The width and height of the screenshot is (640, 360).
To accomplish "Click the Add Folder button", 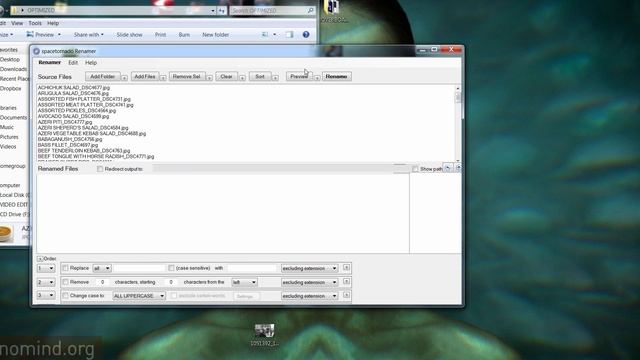I will pos(102,76).
